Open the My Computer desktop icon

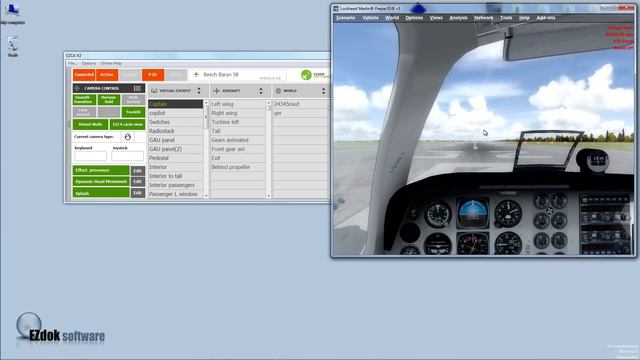pos(12,10)
